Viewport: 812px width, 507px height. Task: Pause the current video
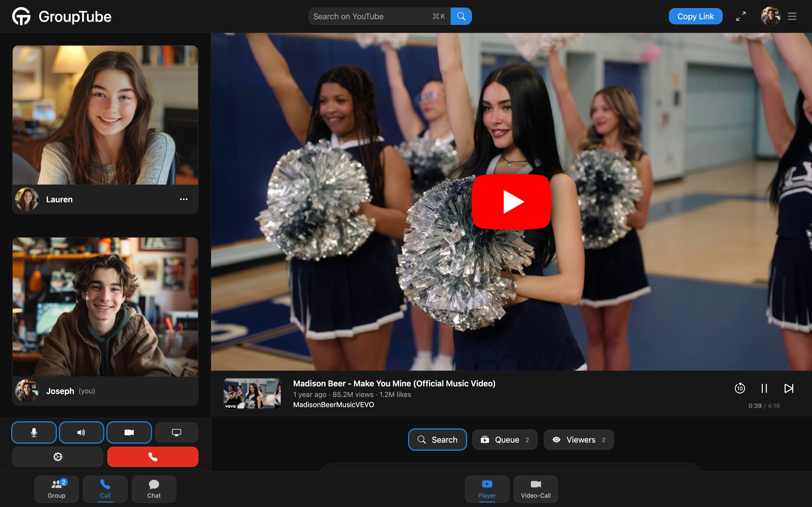click(764, 388)
